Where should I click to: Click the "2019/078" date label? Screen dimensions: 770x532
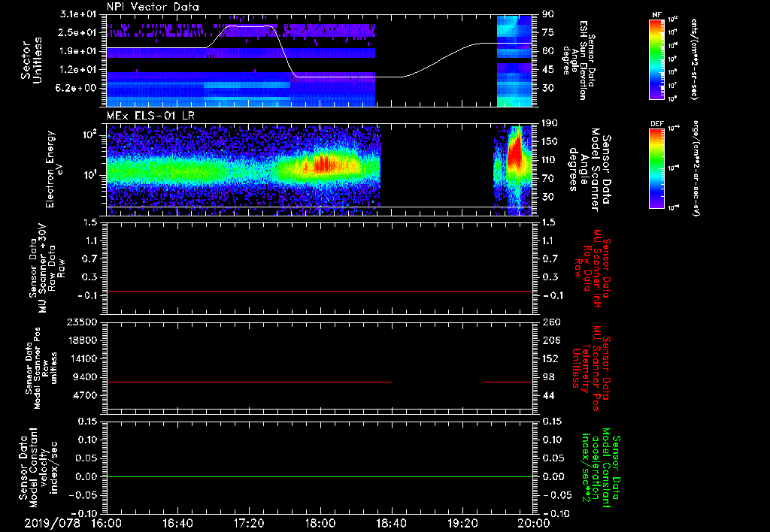point(52,523)
